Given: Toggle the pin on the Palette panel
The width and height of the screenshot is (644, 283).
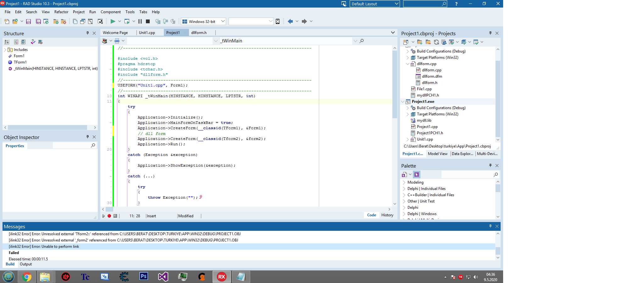Looking at the screenshot, I should click(x=490, y=165).
